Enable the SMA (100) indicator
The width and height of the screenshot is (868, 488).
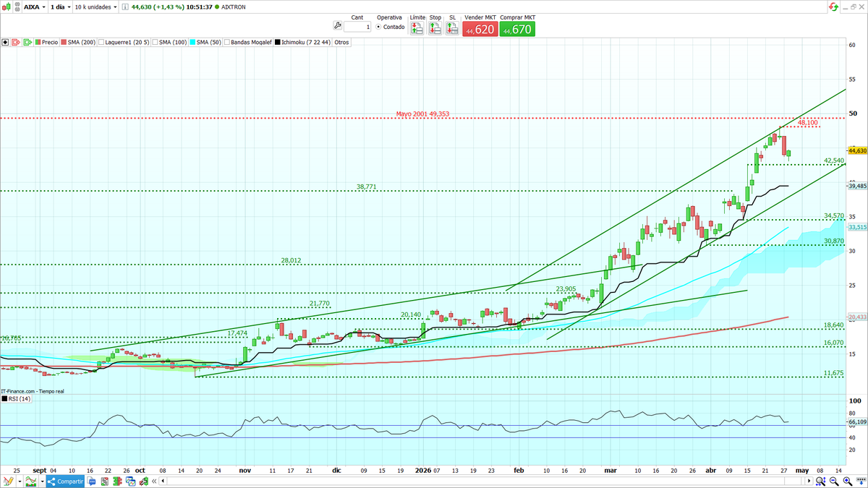[x=155, y=42]
